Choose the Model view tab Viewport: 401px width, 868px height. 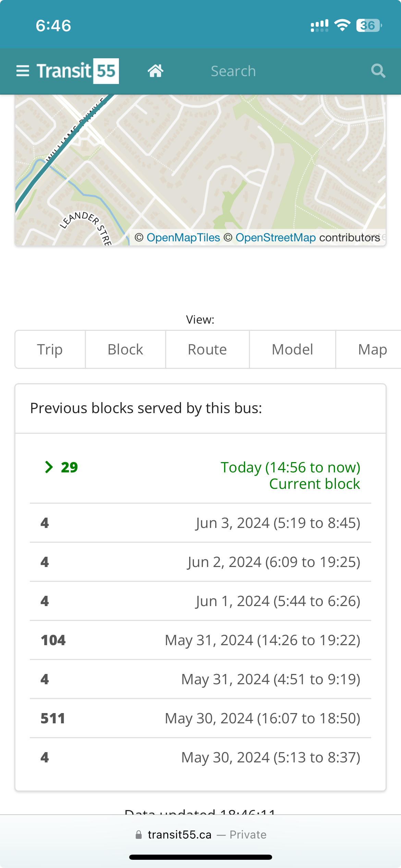(292, 349)
